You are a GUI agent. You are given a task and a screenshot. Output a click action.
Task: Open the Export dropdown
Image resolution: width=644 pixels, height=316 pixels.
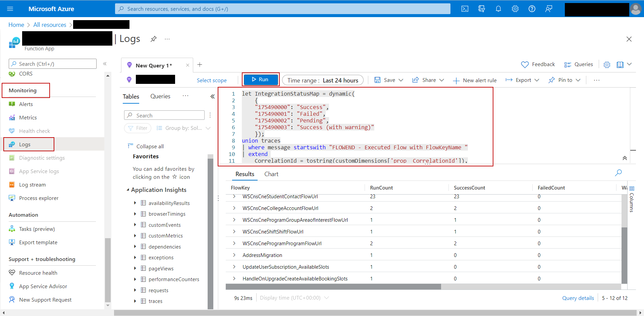click(522, 80)
